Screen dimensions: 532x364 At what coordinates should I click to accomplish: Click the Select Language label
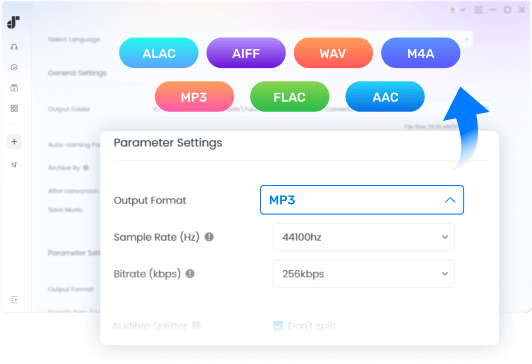pos(74,39)
